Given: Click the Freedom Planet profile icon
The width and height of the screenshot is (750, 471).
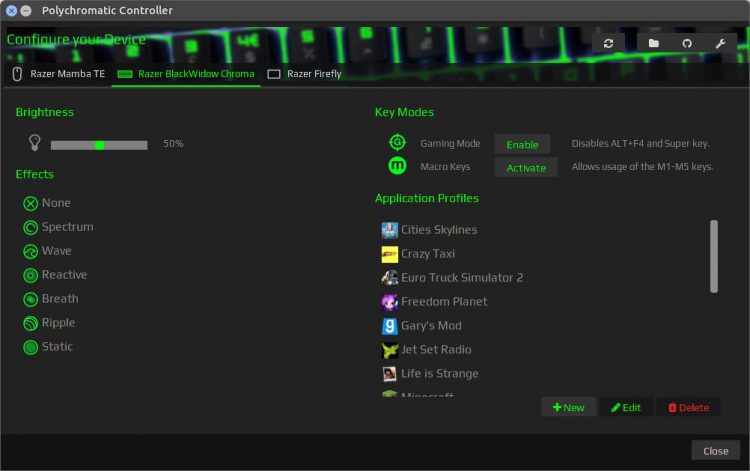Looking at the screenshot, I should (x=389, y=302).
